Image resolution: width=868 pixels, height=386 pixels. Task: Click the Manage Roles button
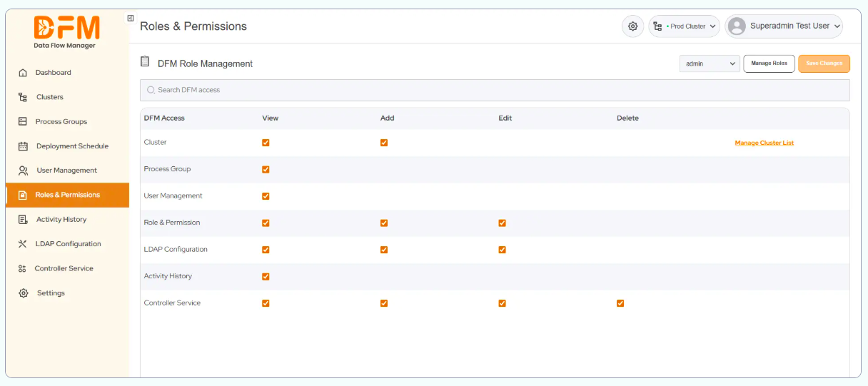tap(769, 64)
